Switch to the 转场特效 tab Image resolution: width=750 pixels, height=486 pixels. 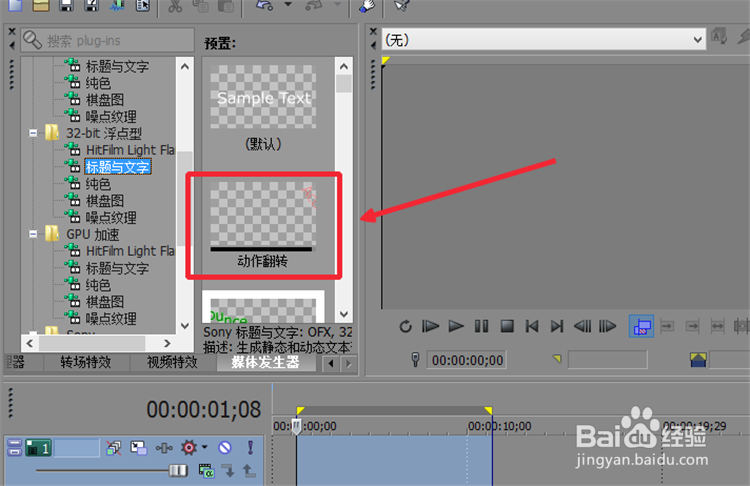(86, 362)
